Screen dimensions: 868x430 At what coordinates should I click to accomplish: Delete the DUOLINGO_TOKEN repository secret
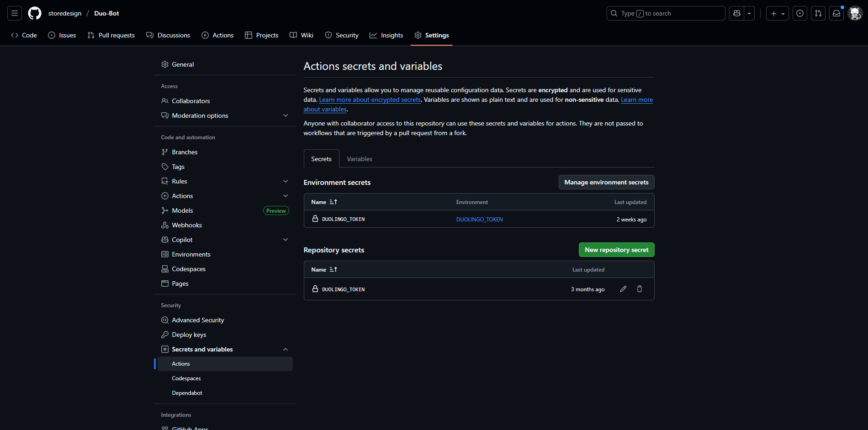point(640,289)
